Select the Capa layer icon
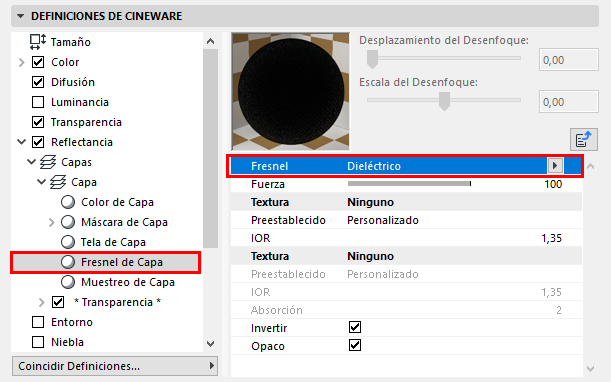This screenshot has width=611, height=382. pos(58,182)
